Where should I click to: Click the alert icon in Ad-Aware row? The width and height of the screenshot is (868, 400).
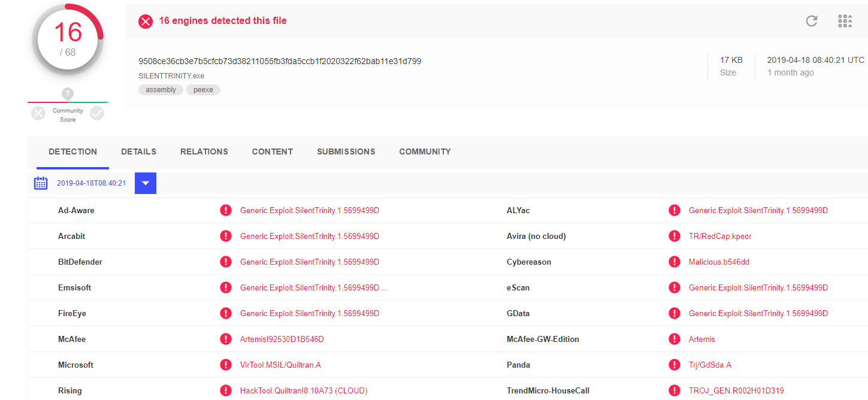[226, 210]
